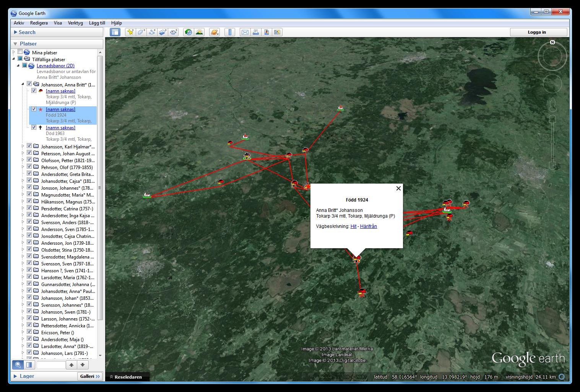
Task: Add an image overlay
Action: [x=162, y=32]
